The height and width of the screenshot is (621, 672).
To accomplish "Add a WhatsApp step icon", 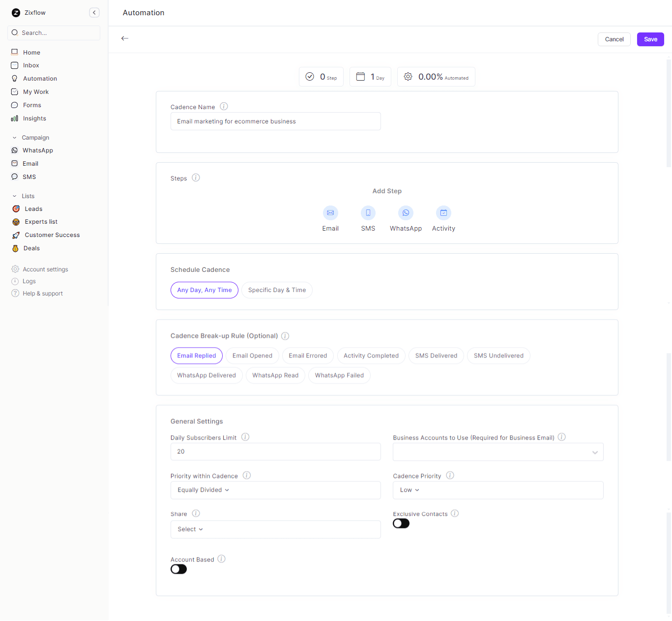I will 406,213.
